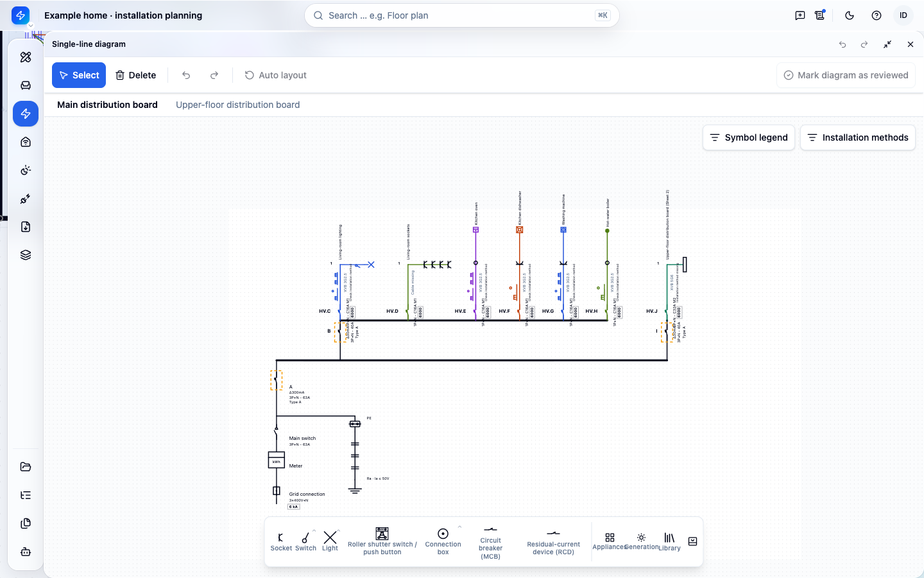This screenshot has width=924, height=578.
Task: Expand the Symbol legend panel
Action: [x=749, y=137]
